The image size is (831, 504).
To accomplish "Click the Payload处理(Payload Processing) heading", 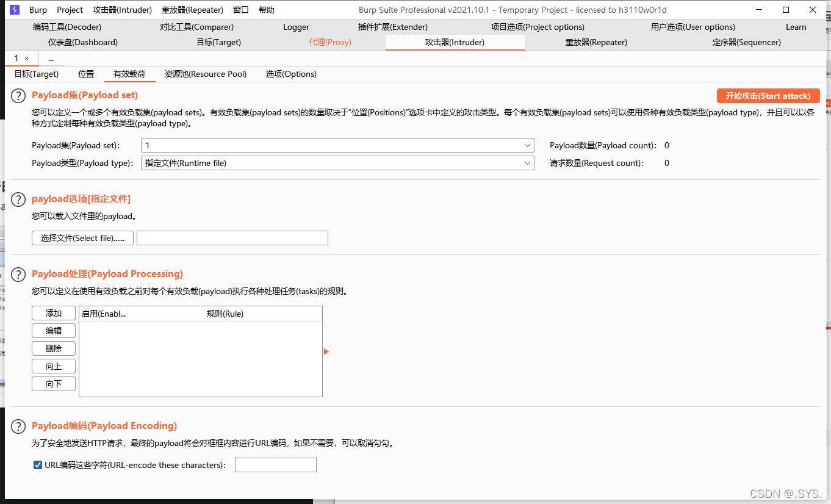I will click(x=107, y=274).
